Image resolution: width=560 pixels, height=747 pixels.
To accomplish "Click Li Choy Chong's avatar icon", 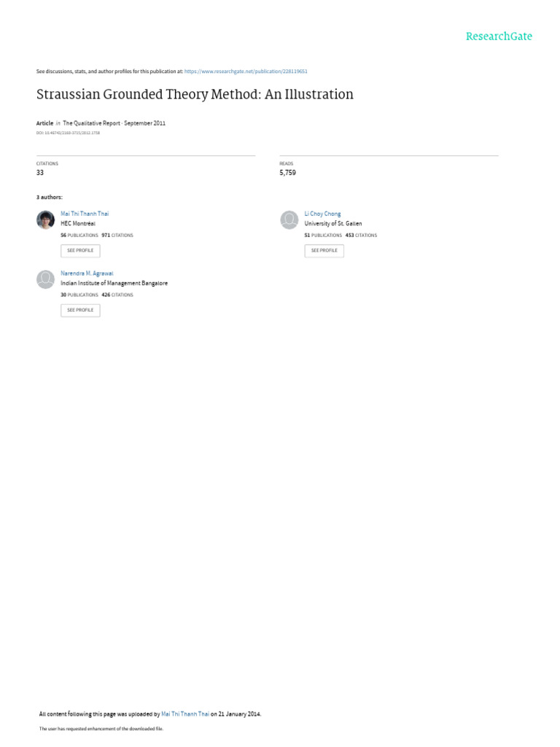I will point(289,220).
